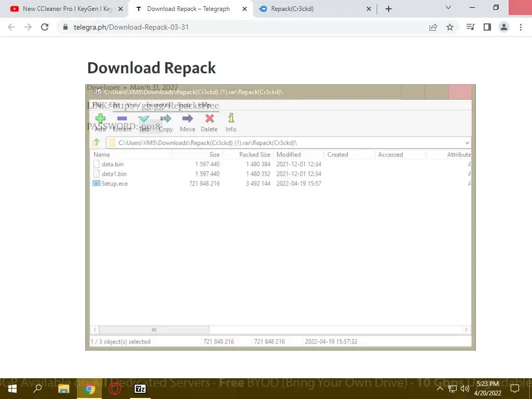Open the media control icon in Chrome

471,27
